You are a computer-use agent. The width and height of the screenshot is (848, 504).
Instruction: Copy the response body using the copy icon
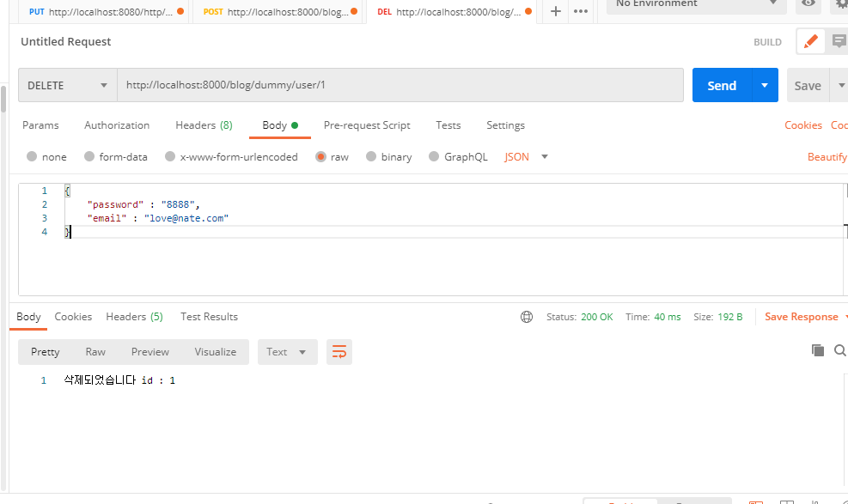(x=817, y=350)
